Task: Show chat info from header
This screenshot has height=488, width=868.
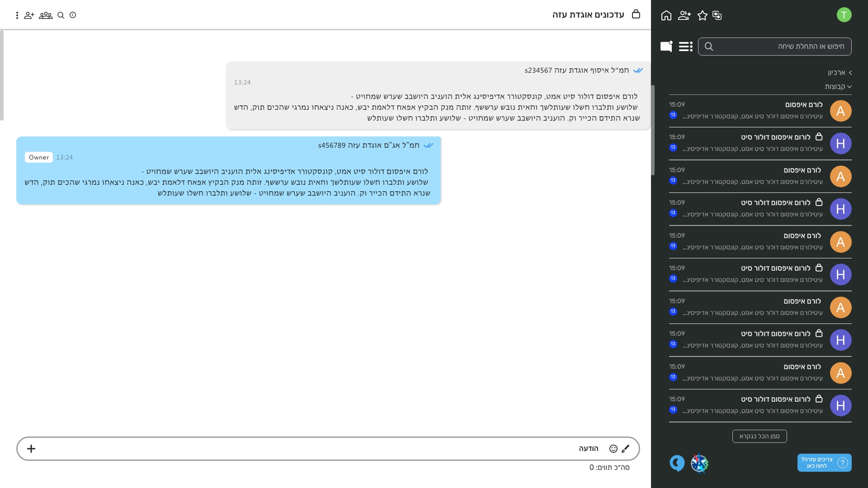Action: click(73, 15)
